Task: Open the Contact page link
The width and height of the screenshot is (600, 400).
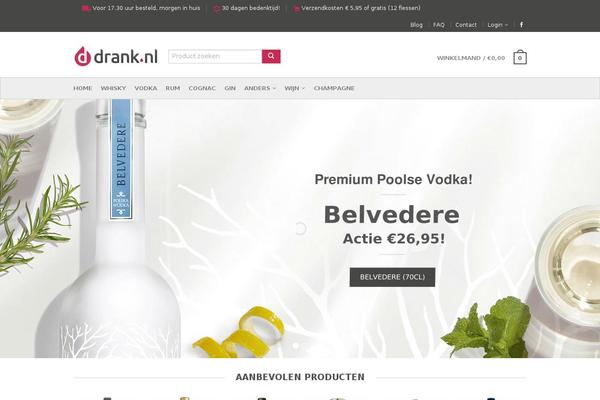Action: click(x=466, y=25)
